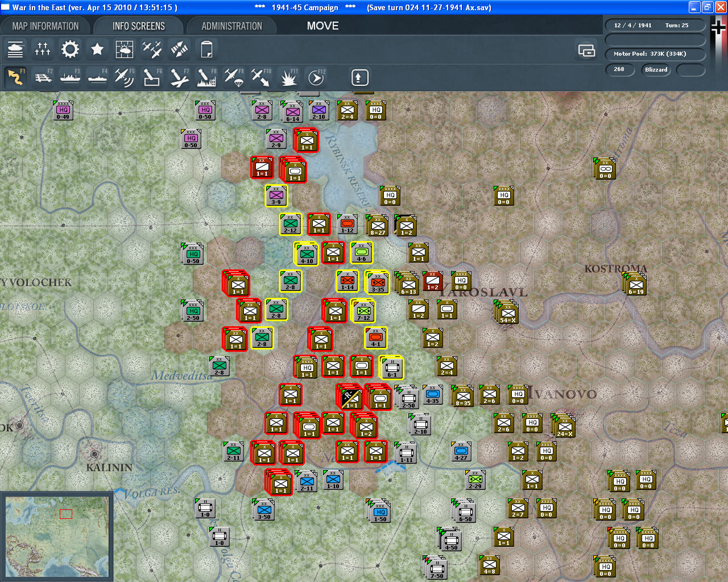Image resolution: width=728 pixels, height=582 pixels.
Task: Click the minimap overview thumbnail
Action: tap(56, 536)
